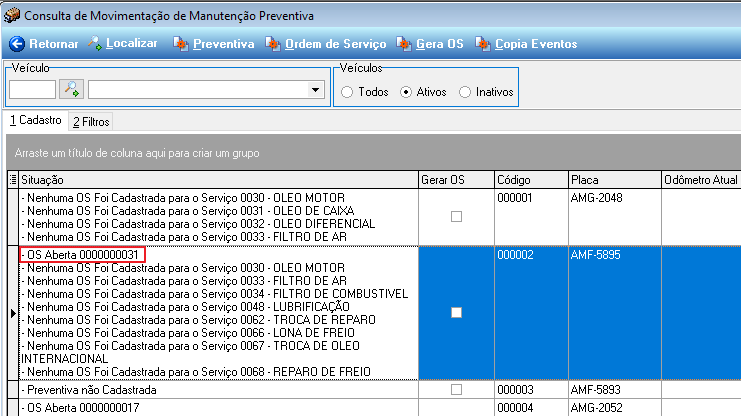This screenshot has height=416, width=741.
Task: Click the grid column chooser icon beside Situação
Action: coord(13,180)
